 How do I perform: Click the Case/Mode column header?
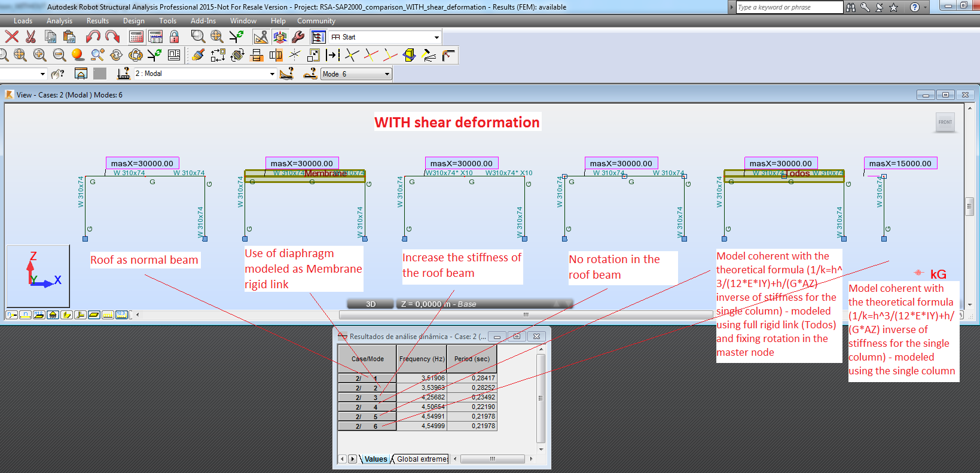[367, 359]
